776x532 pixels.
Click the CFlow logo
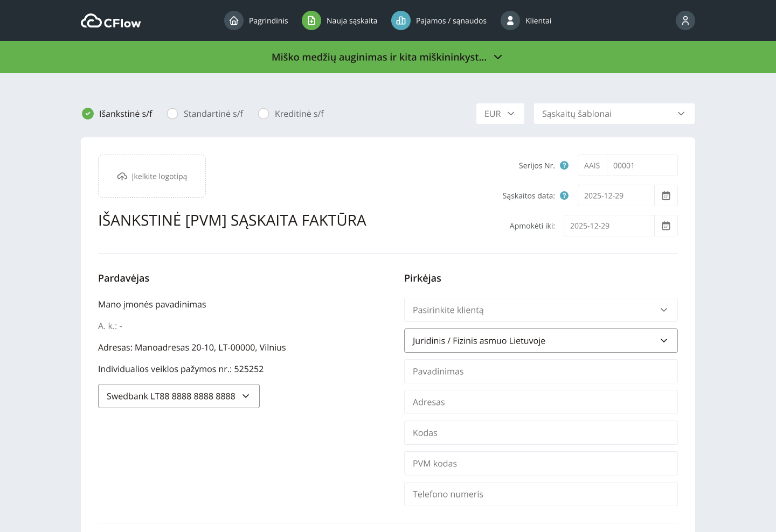coord(110,21)
